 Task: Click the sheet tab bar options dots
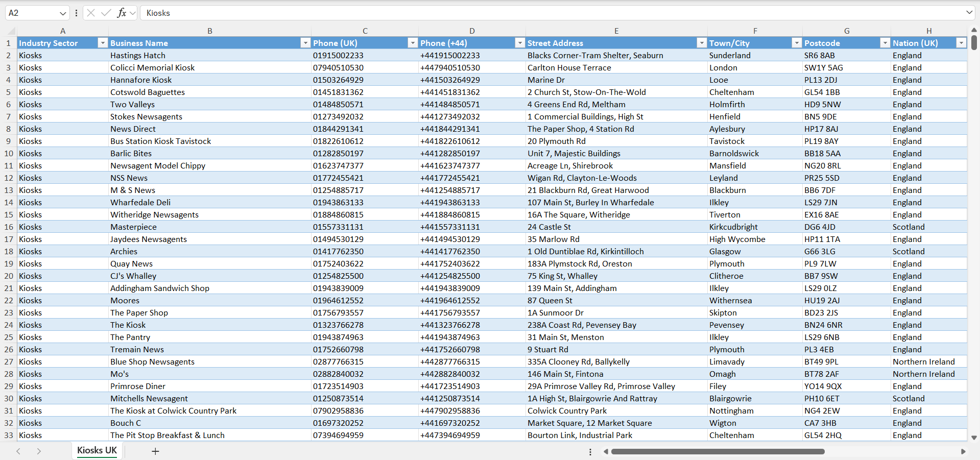[590, 452]
